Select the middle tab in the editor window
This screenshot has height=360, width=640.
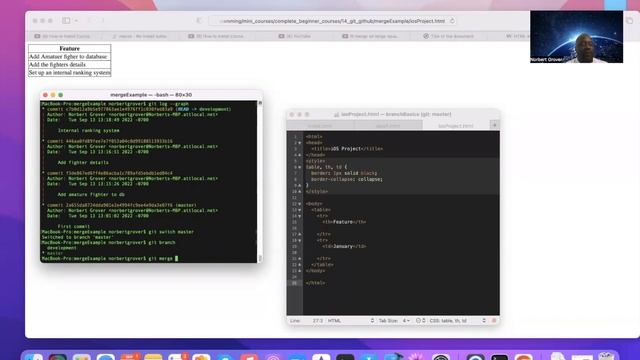click(388, 126)
